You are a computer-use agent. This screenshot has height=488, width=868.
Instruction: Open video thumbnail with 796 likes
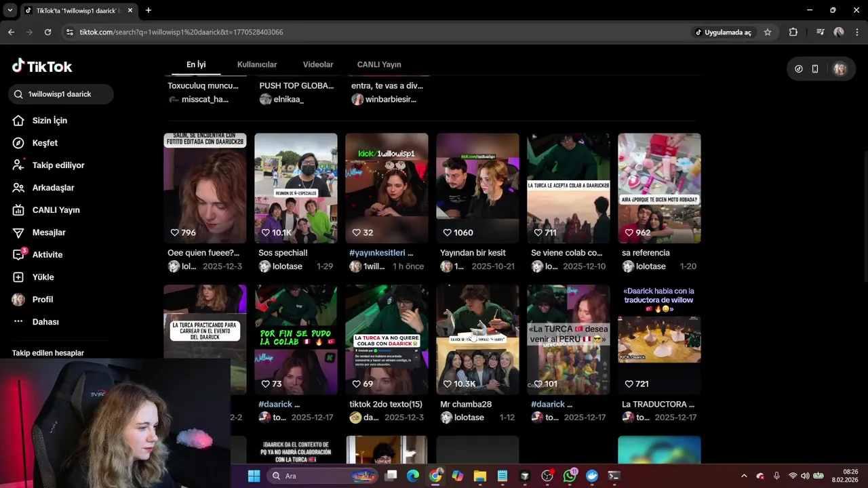205,188
